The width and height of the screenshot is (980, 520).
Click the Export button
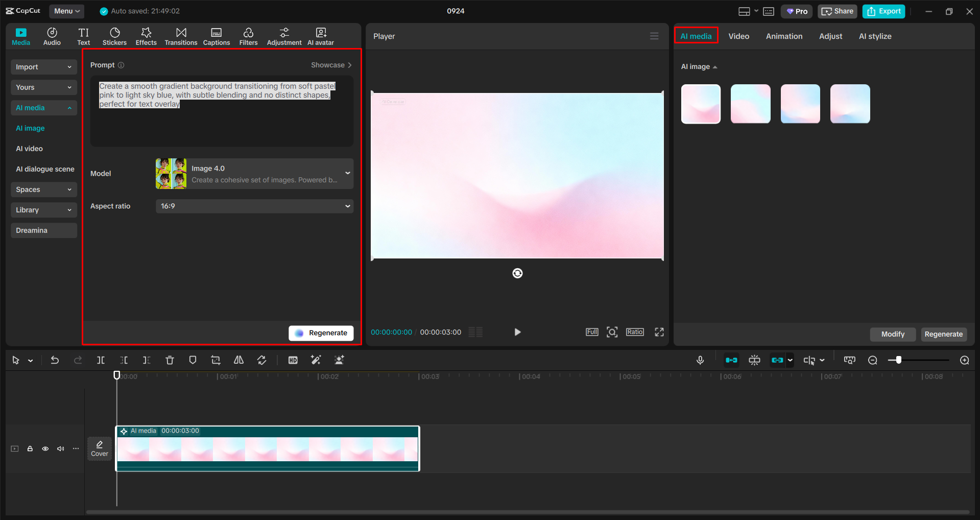(883, 11)
